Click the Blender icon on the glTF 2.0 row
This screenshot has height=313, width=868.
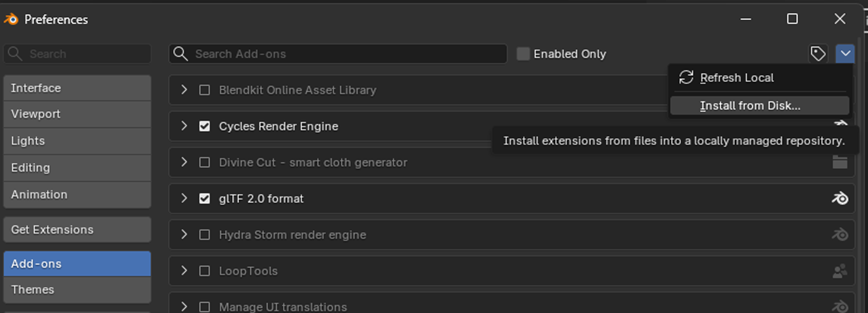(840, 198)
